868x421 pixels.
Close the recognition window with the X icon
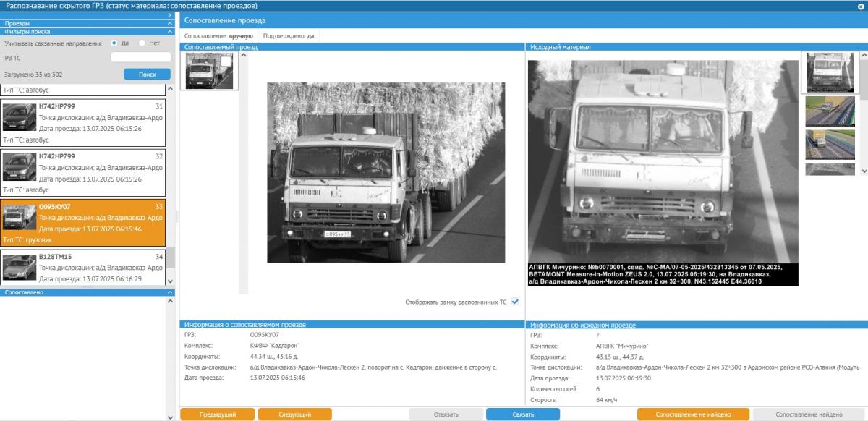(x=861, y=5)
